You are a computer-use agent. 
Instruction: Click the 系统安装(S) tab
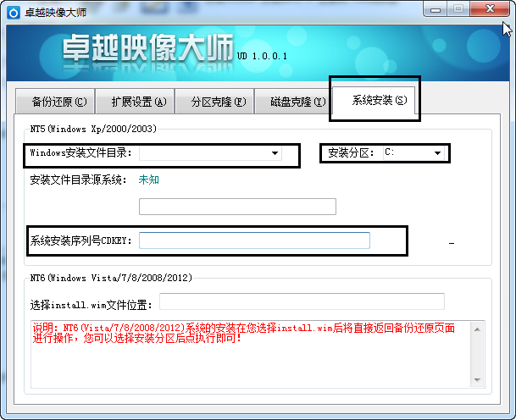coord(374,101)
